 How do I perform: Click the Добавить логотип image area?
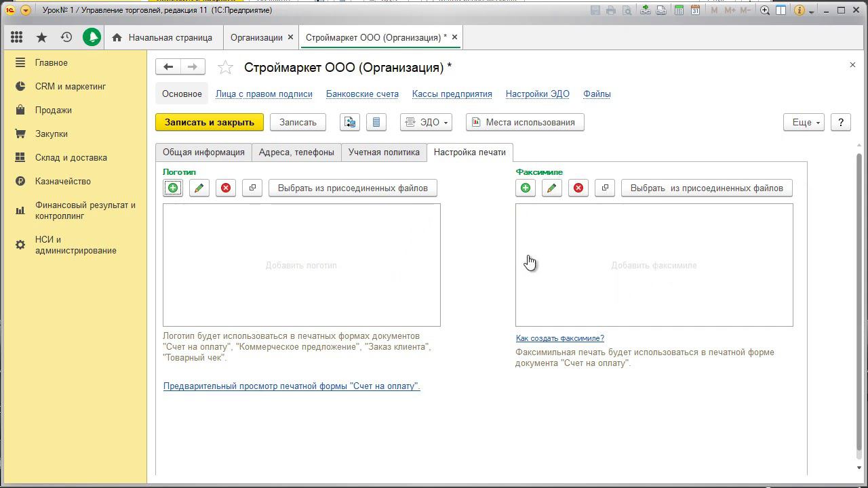click(x=301, y=265)
